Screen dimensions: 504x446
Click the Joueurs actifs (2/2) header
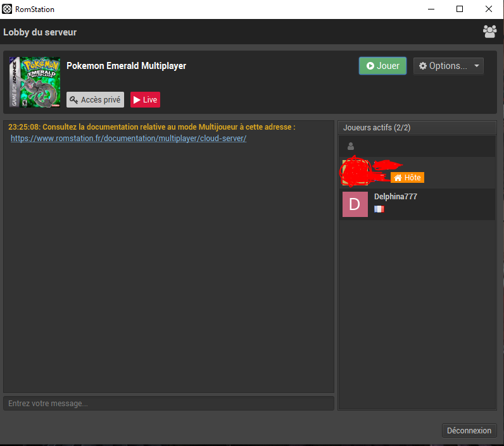(417, 128)
